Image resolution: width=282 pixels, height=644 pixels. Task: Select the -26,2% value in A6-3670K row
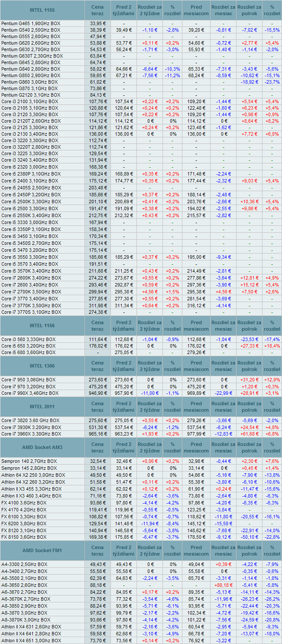(x=272, y=599)
